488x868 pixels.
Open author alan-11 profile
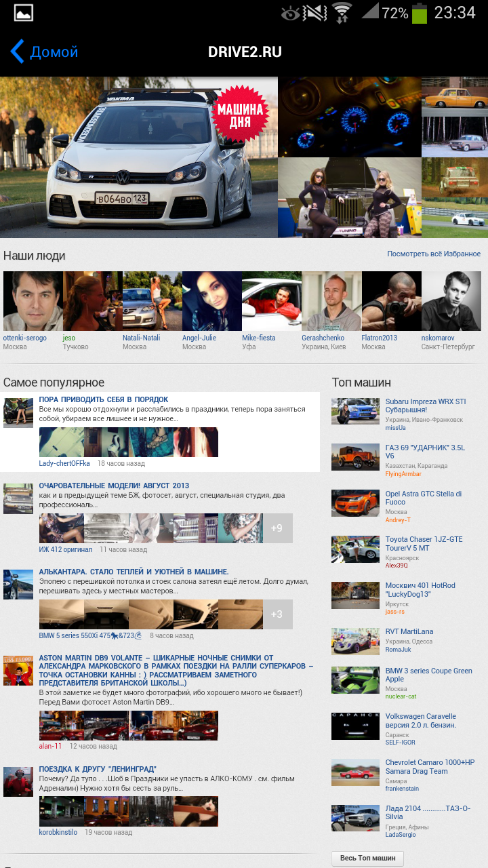pos(50,746)
